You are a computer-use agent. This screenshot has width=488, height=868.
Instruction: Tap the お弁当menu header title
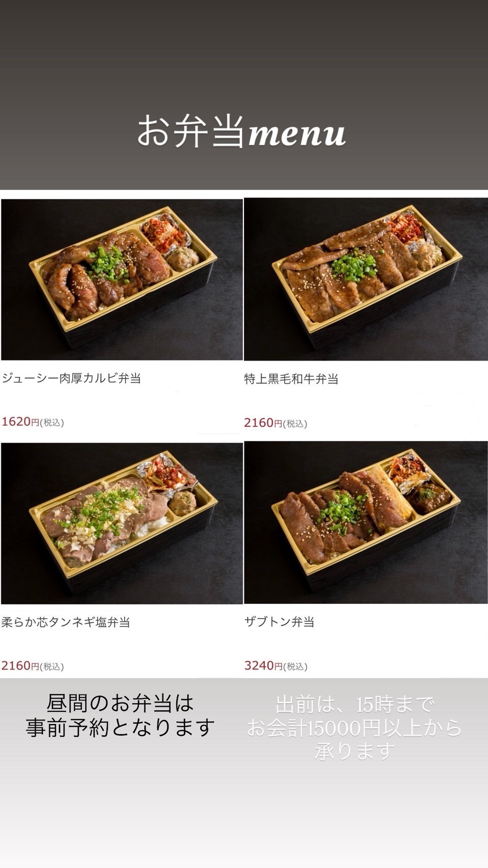(x=242, y=131)
